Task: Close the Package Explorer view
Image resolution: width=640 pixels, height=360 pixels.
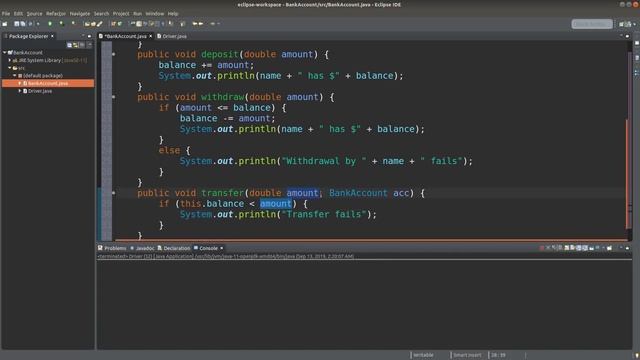Action: (x=52, y=36)
